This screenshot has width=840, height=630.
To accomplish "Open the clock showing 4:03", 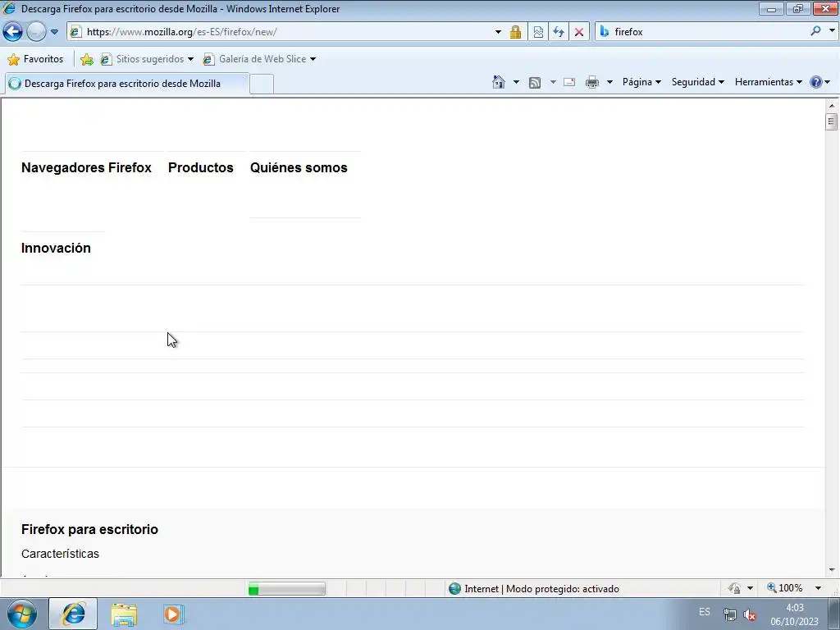I will tap(794, 614).
